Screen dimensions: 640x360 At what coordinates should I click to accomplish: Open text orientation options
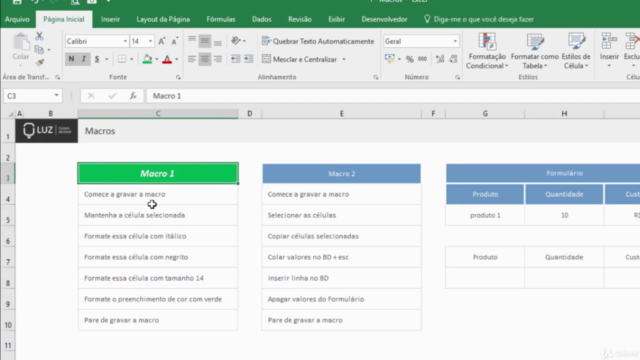coord(238,40)
